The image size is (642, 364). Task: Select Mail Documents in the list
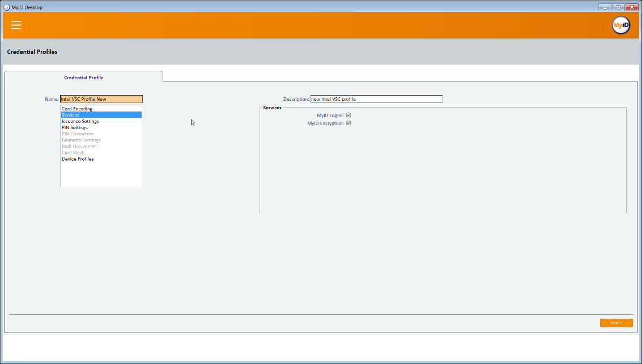[x=101, y=147]
